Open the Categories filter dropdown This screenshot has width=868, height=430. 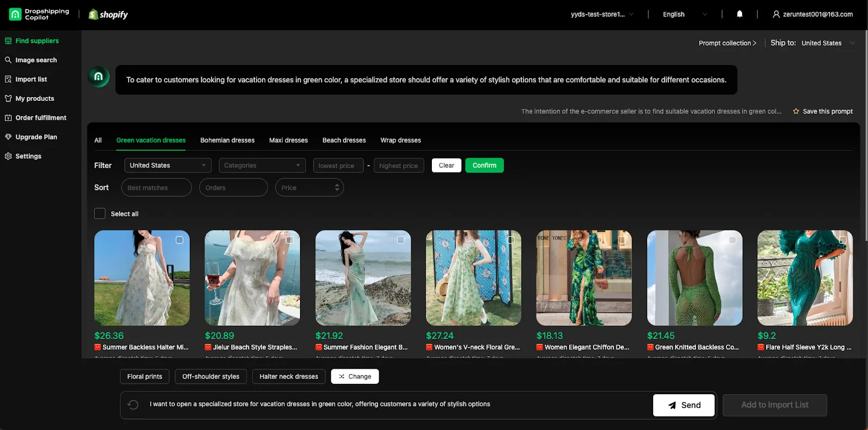[262, 165]
